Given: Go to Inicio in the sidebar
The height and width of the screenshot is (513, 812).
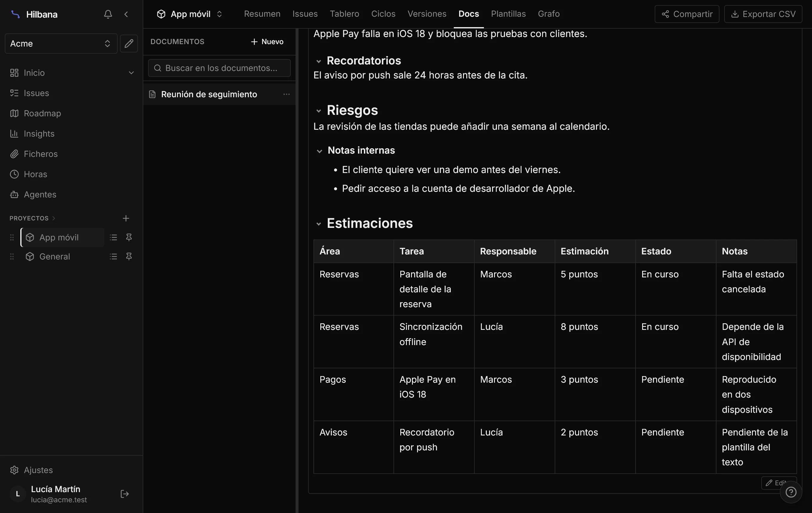Looking at the screenshot, I should coord(34,73).
